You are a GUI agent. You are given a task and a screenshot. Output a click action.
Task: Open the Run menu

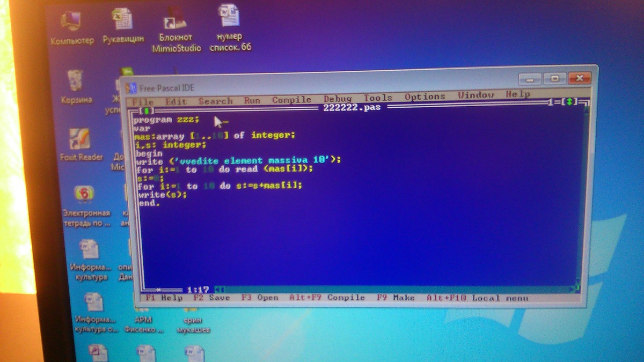252,100
